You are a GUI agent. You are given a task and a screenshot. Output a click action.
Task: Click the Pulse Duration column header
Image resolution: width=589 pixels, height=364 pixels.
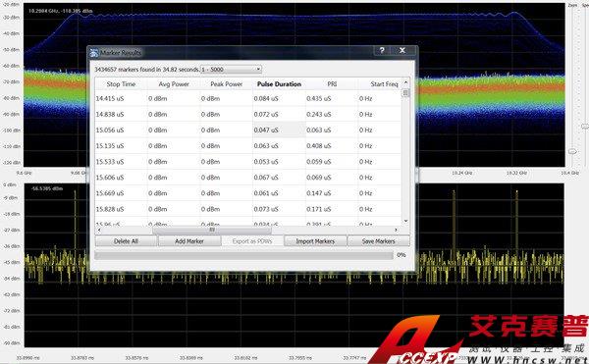(x=279, y=84)
